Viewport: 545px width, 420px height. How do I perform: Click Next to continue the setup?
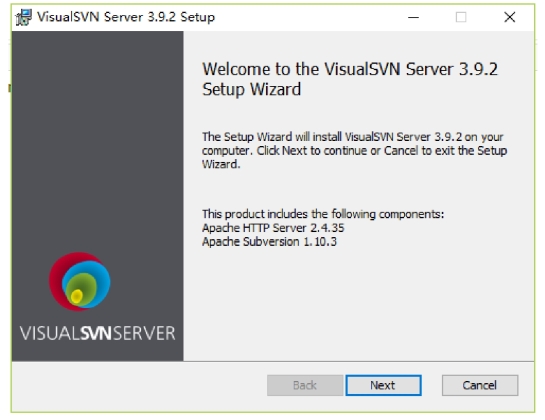click(x=383, y=385)
